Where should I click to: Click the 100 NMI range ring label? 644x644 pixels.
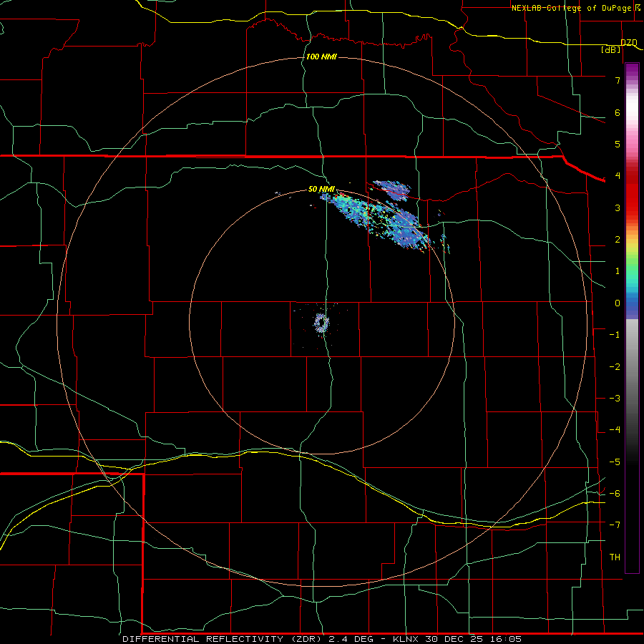[321, 57]
